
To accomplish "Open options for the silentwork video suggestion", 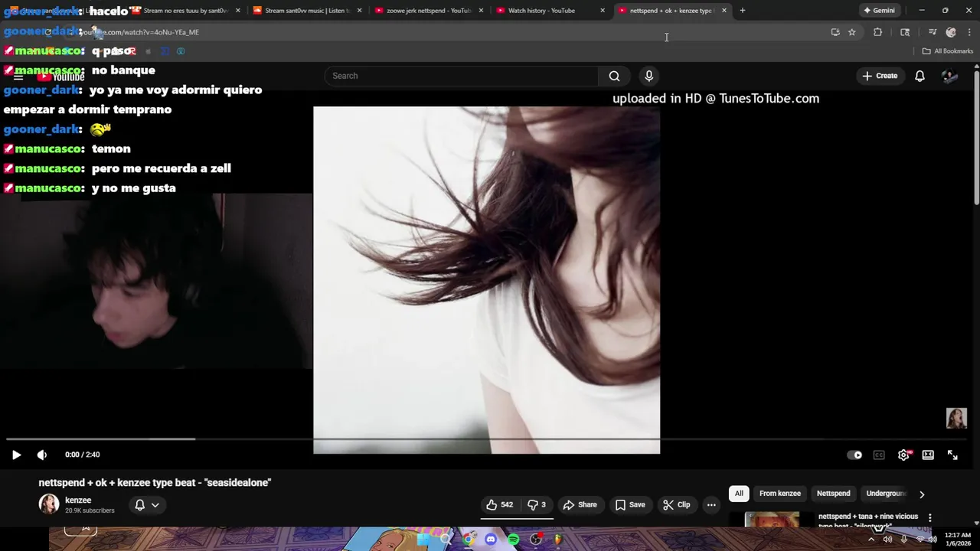I will tap(930, 518).
